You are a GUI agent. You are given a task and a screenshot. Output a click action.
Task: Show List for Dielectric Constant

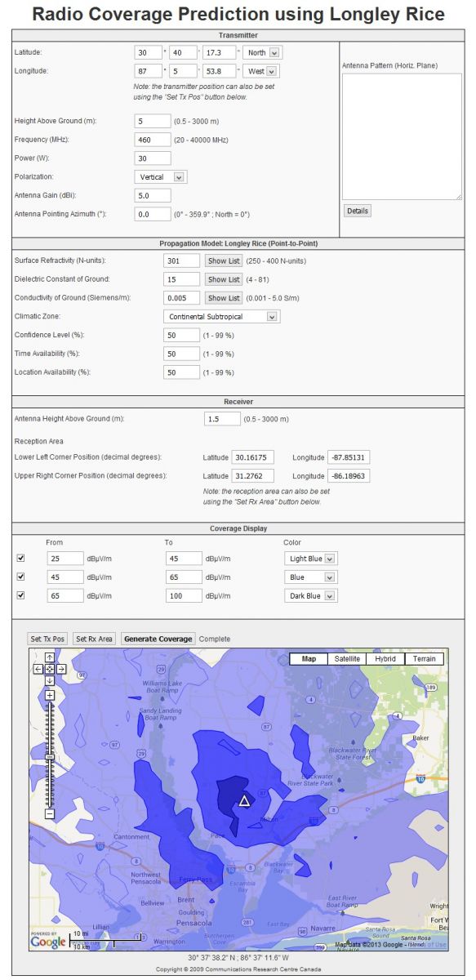coord(223,279)
